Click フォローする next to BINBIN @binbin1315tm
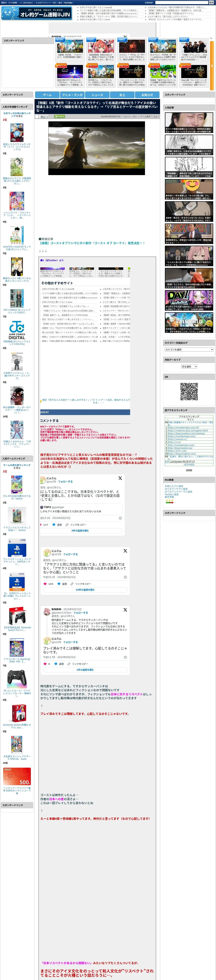 (81, 612)
